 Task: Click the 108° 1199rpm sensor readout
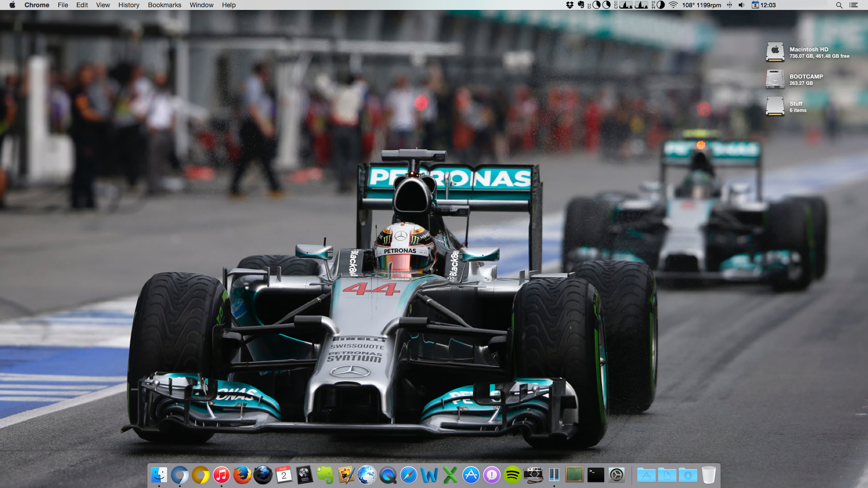(702, 5)
